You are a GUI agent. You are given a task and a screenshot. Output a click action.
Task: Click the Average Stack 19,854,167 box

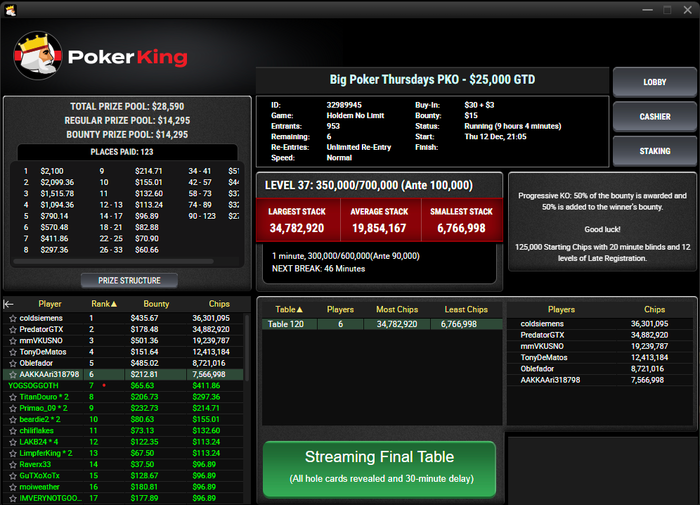tap(380, 220)
